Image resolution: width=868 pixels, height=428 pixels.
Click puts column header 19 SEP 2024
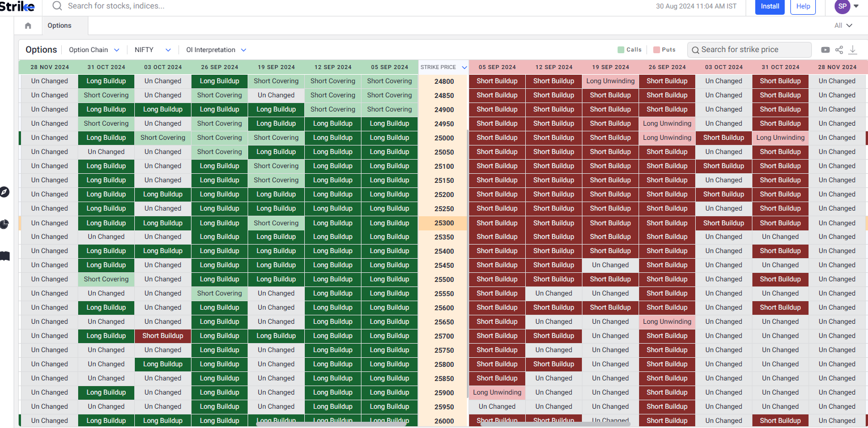611,67
